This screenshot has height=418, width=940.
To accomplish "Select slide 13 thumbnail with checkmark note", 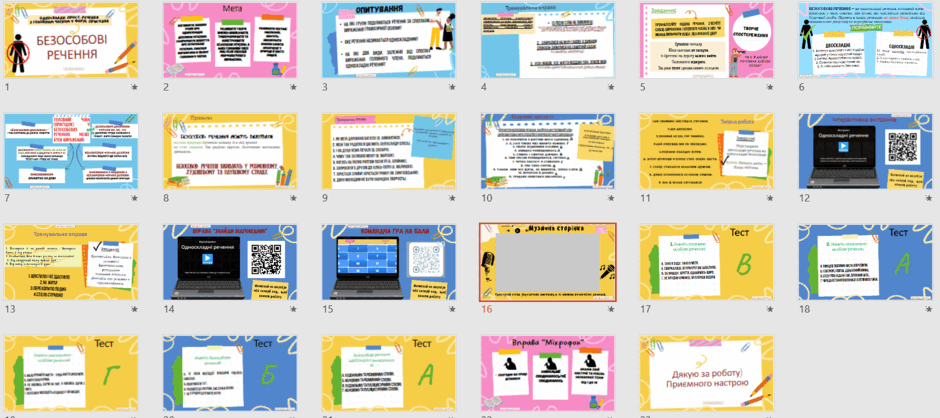I will point(71,262).
